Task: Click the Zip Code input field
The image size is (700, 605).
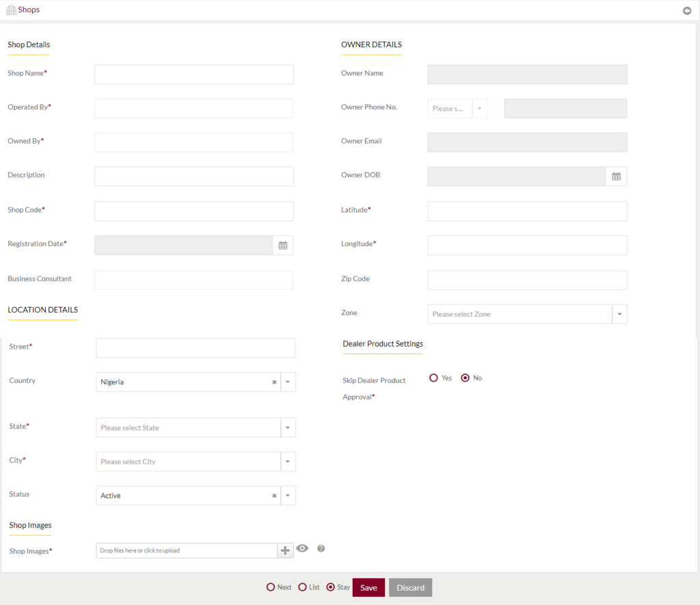Action: [527, 280]
